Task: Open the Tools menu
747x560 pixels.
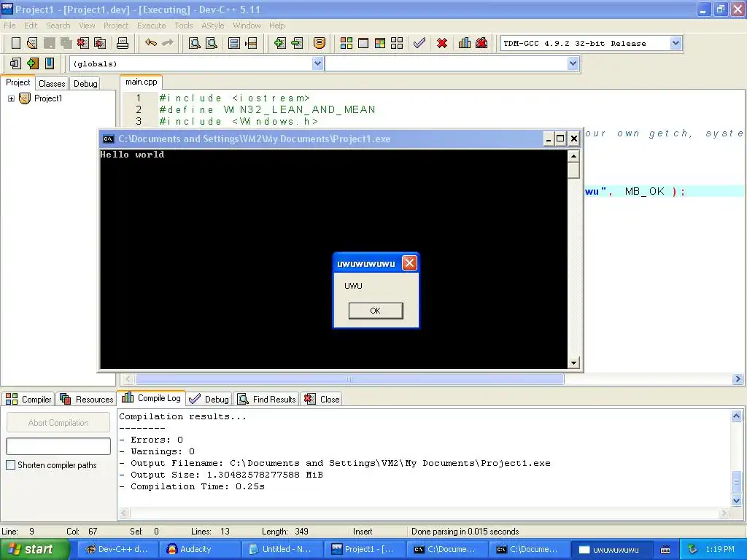Action: point(183,26)
